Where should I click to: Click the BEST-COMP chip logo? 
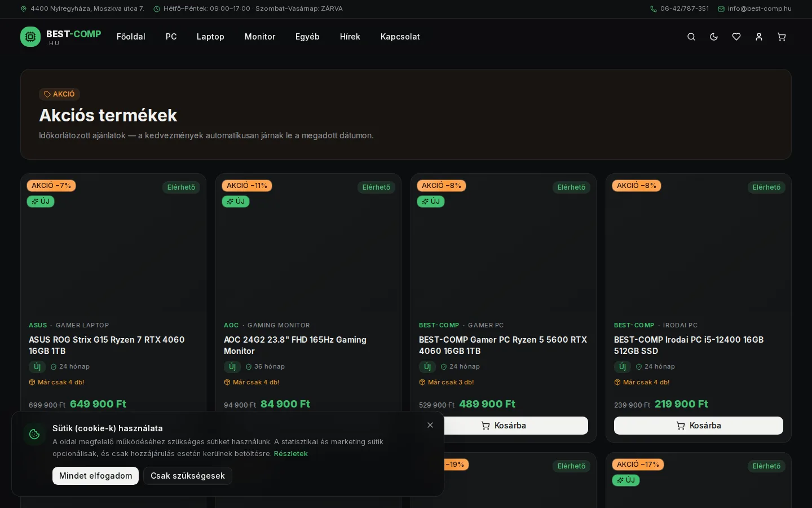(30, 37)
